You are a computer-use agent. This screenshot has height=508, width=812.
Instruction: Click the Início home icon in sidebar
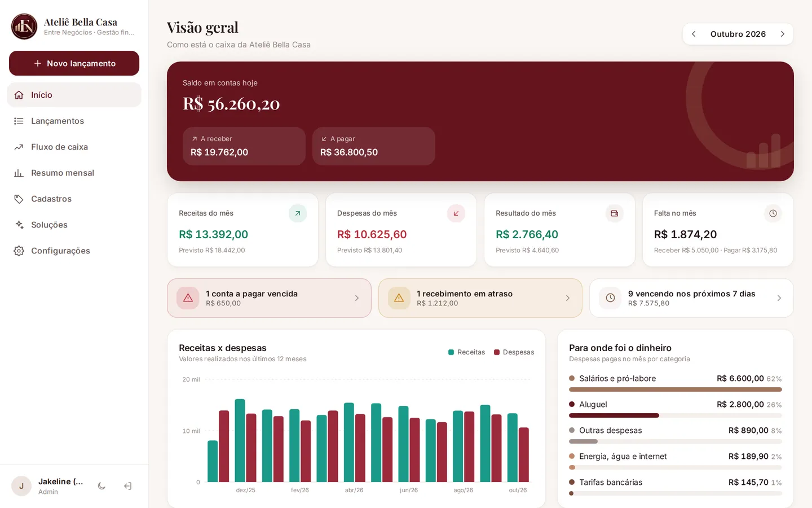coord(19,95)
